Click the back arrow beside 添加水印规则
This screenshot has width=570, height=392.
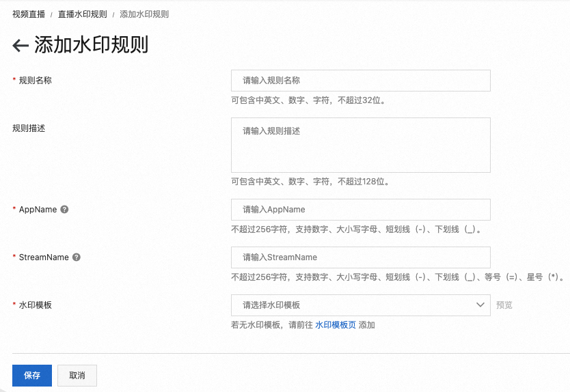(x=21, y=45)
